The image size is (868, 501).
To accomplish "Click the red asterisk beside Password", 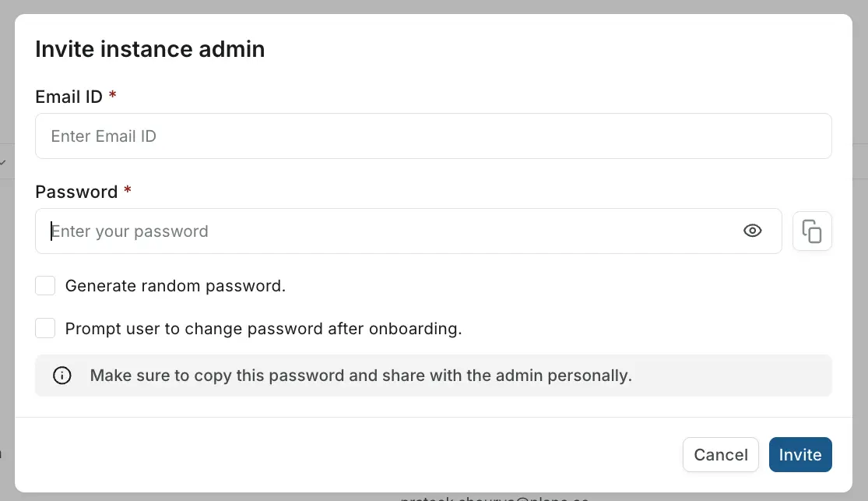I will (x=128, y=189).
